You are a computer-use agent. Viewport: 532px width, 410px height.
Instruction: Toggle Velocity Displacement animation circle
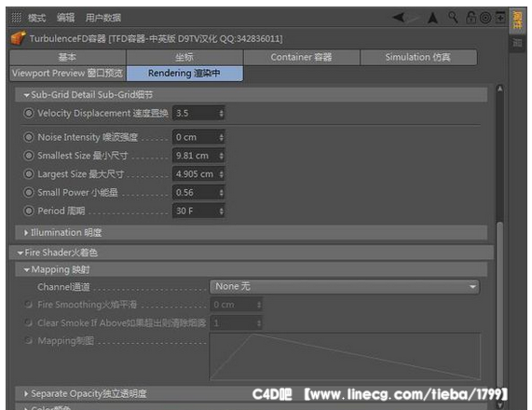[x=29, y=113]
